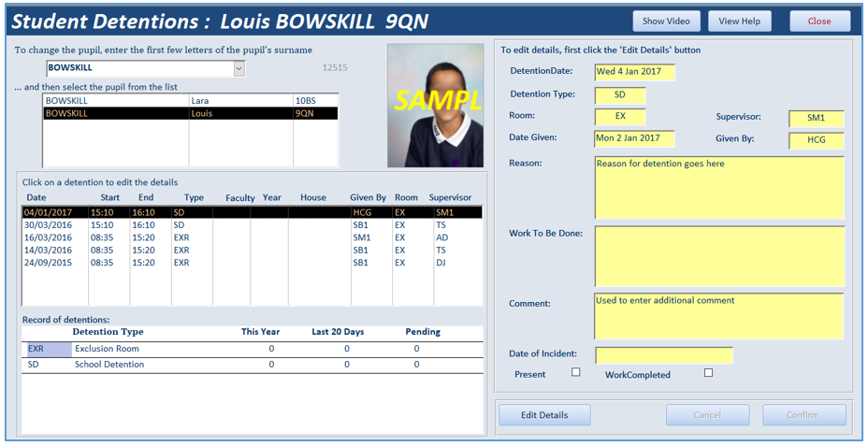868x446 pixels.
Task: Select the 16/03/2016 detention row
Action: tap(252, 237)
